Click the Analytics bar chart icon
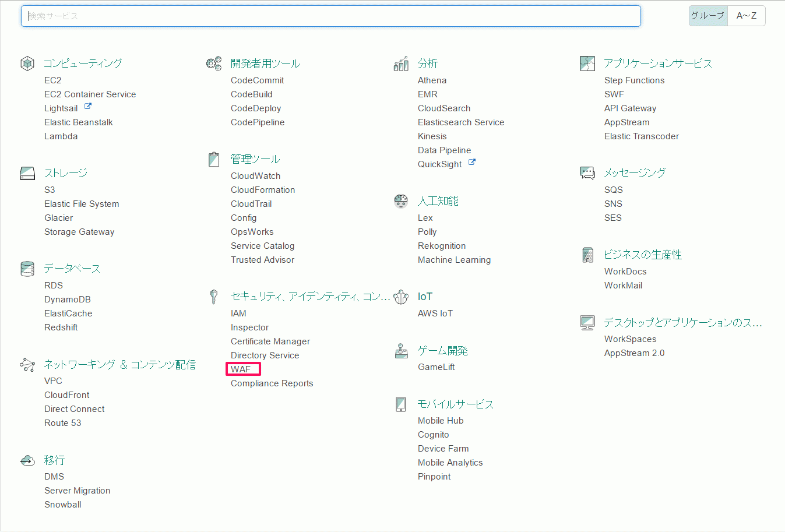The image size is (785, 532). pos(401,64)
